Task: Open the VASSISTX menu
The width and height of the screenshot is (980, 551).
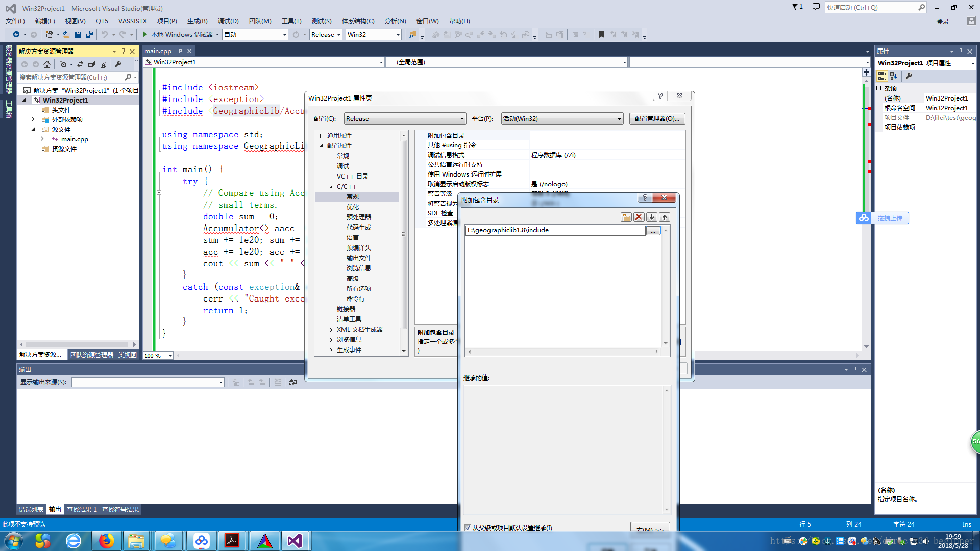Action: pyautogui.click(x=132, y=21)
